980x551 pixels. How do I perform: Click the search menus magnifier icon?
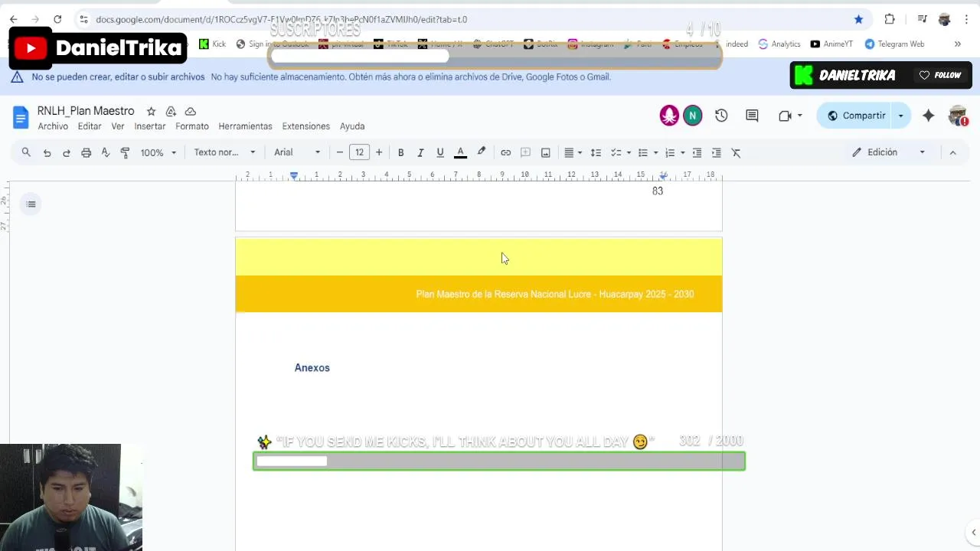click(x=26, y=152)
